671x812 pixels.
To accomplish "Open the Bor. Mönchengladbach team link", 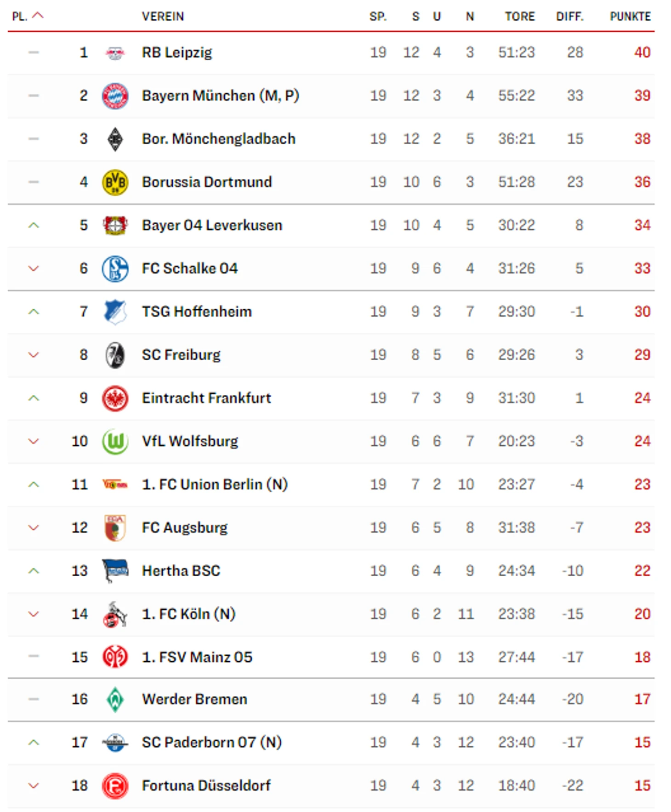I will pyautogui.click(x=218, y=139).
